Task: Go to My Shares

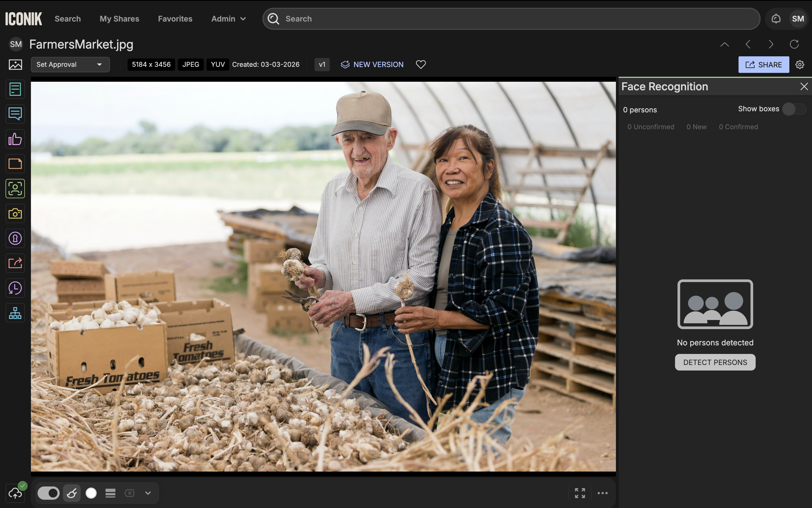Action: coord(119,19)
